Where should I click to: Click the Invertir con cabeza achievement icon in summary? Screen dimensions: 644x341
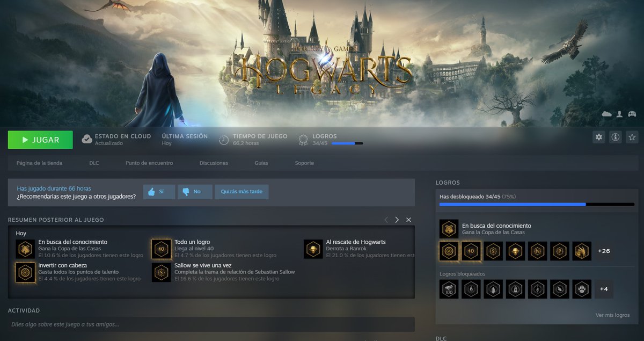(25, 272)
